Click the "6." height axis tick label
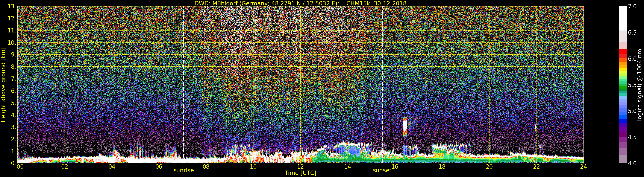 pyautogui.click(x=13, y=91)
